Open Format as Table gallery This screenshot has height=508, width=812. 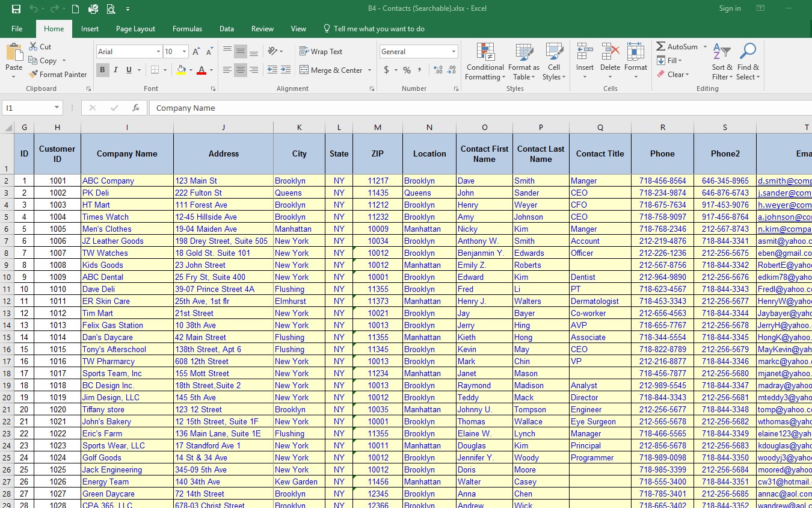tap(524, 61)
